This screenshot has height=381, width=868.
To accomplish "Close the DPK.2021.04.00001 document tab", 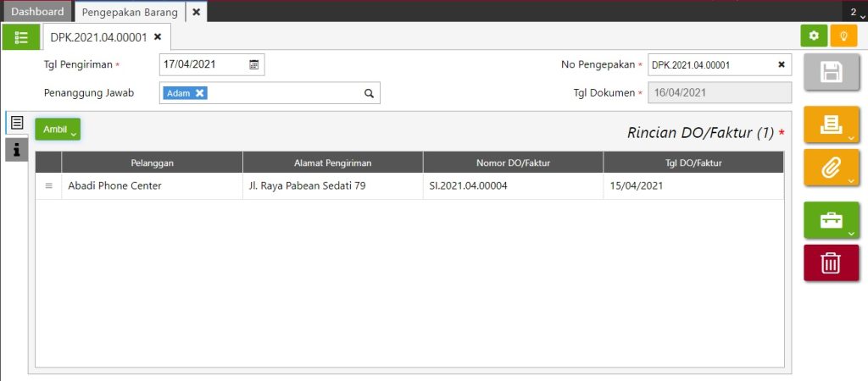I will click(x=158, y=37).
